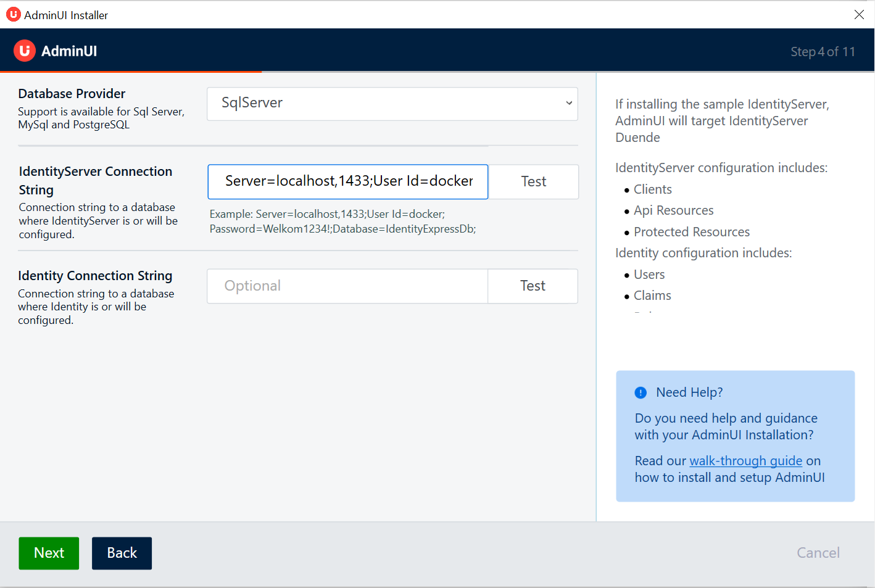The height and width of the screenshot is (588, 875).
Task: Focus the IdentityServer connection string field
Action: [x=347, y=181]
